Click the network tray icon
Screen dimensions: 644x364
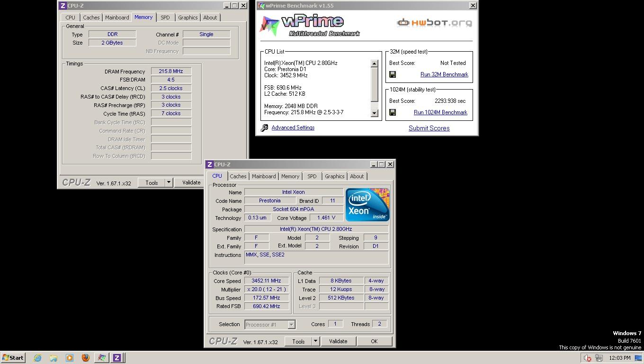pyautogui.click(x=599, y=358)
